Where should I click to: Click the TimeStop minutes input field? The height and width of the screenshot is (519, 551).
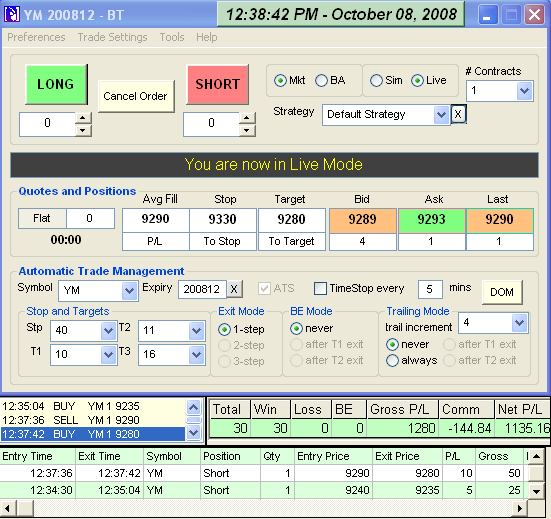pyautogui.click(x=430, y=289)
